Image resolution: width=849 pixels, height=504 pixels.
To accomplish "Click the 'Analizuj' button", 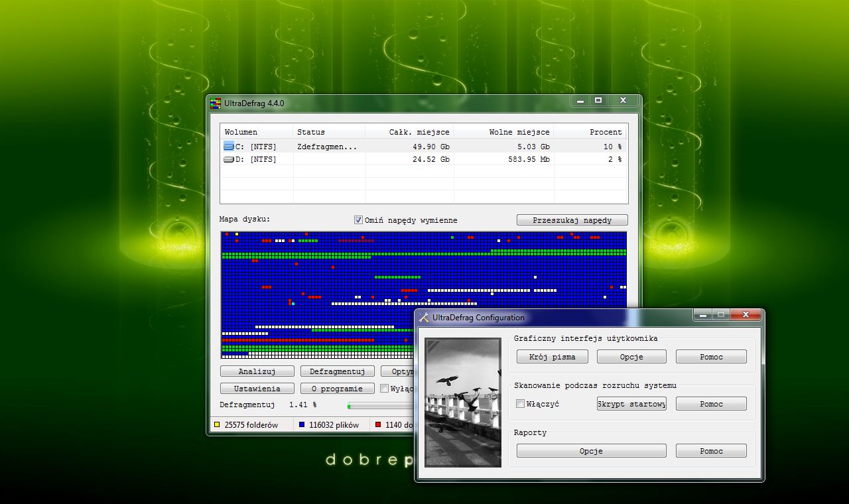I will click(257, 371).
